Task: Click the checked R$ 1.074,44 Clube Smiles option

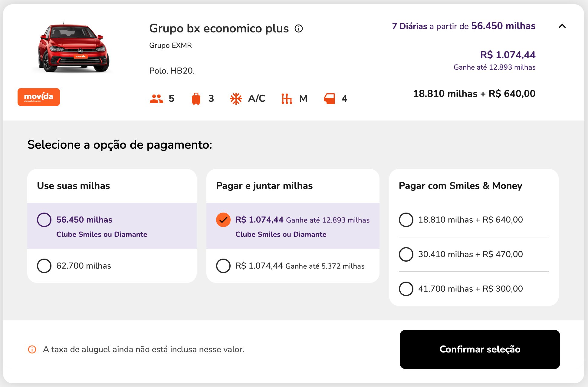Action: [x=223, y=220]
